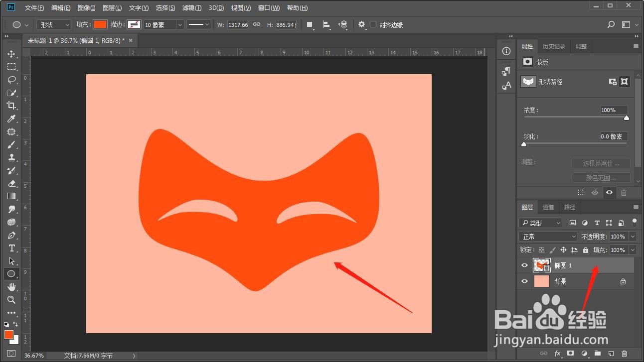Click the stroke color swatch

coord(134,24)
